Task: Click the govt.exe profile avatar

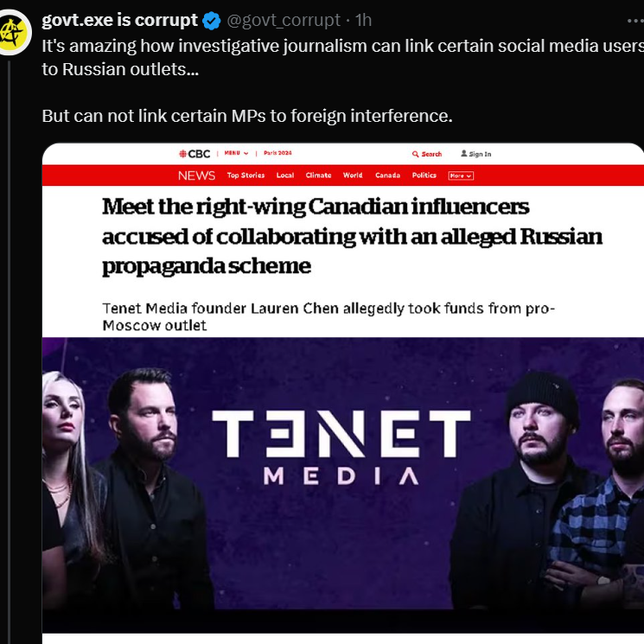Action: 16,33
